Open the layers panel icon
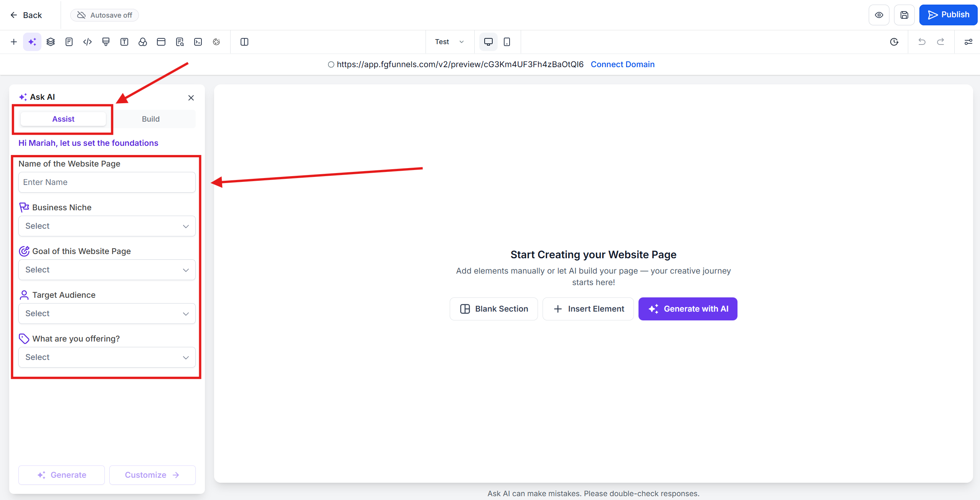 click(x=51, y=42)
